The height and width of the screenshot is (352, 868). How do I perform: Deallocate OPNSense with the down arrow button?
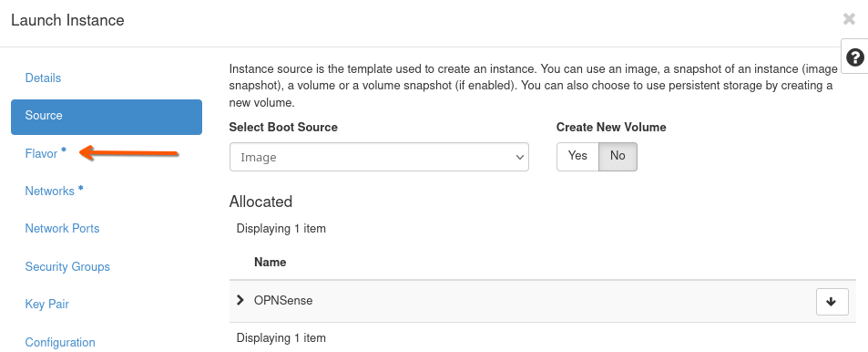[x=832, y=302]
